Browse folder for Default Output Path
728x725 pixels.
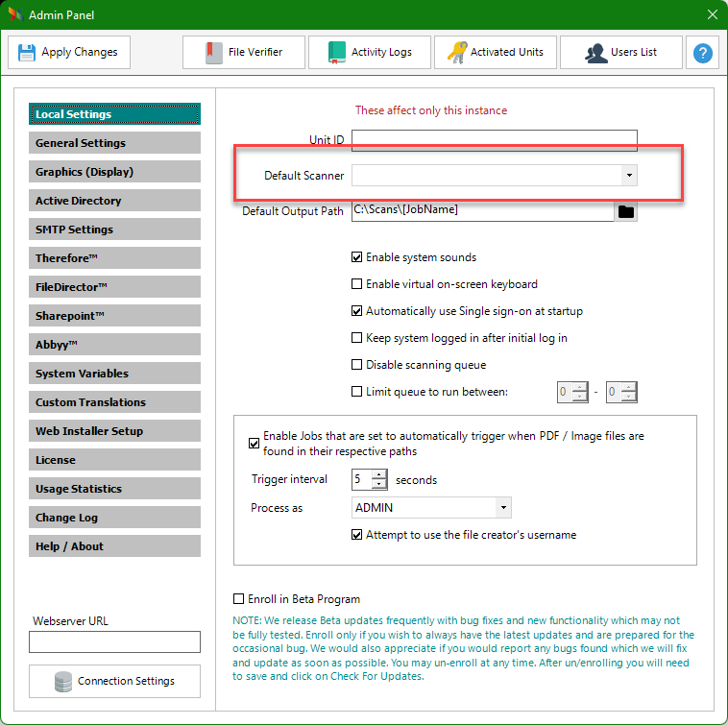pos(626,211)
